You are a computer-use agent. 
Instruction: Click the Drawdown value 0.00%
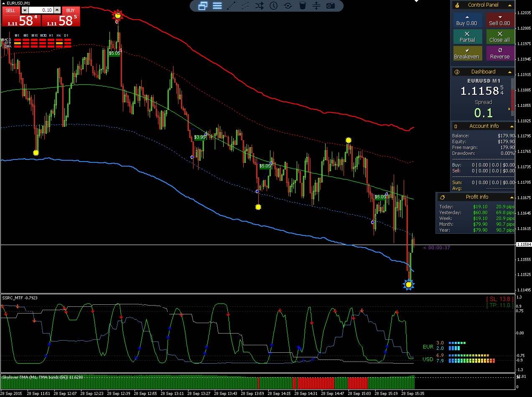pos(508,153)
